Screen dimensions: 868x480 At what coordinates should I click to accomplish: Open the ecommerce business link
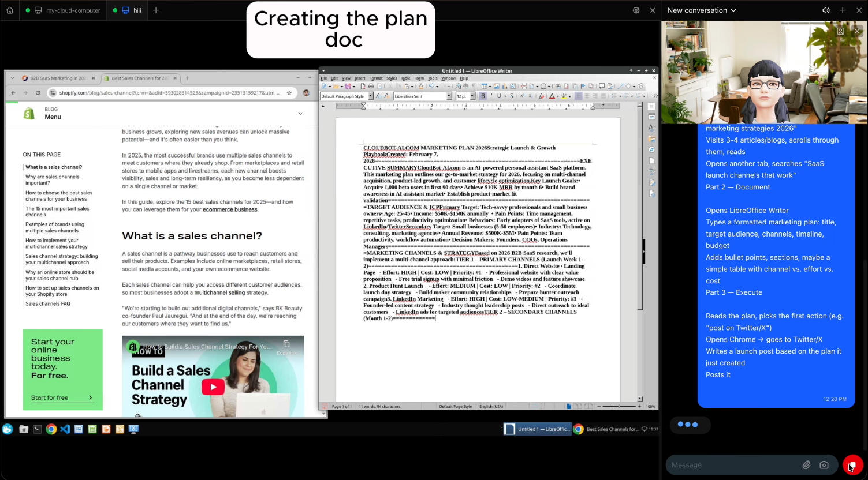(230, 209)
